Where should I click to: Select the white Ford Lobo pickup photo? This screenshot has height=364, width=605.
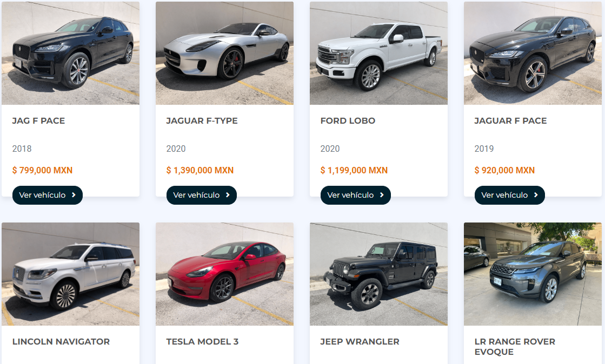point(378,53)
